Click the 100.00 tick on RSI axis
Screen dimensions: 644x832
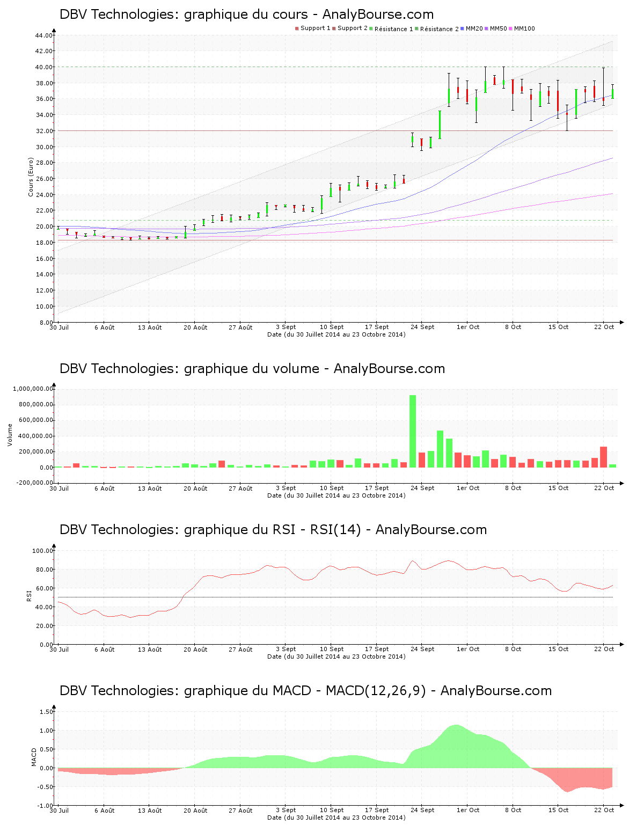[42, 551]
